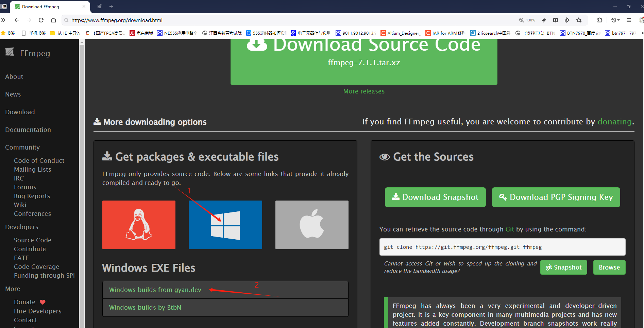Open Funding through SPI link

pyautogui.click(x=45, y=275)
